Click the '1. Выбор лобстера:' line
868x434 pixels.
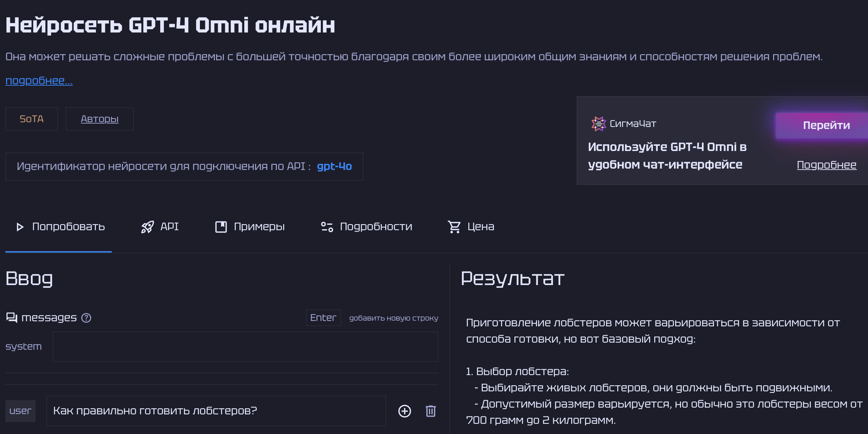point(517,371)
